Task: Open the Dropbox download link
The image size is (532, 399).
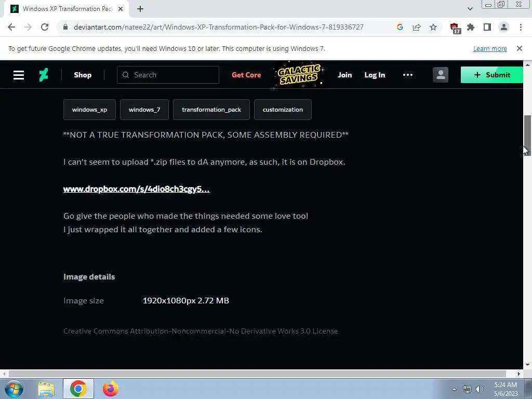Action: click(137, 189)
